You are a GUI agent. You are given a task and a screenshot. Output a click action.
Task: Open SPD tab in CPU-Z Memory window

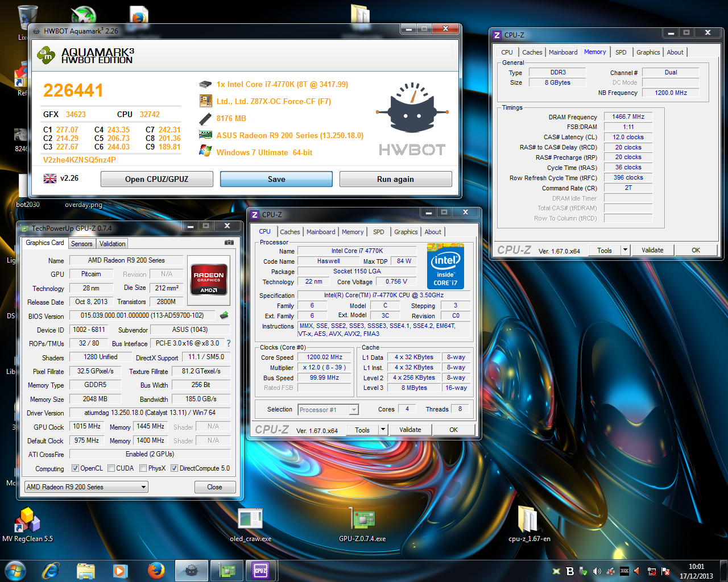(621, 52)
